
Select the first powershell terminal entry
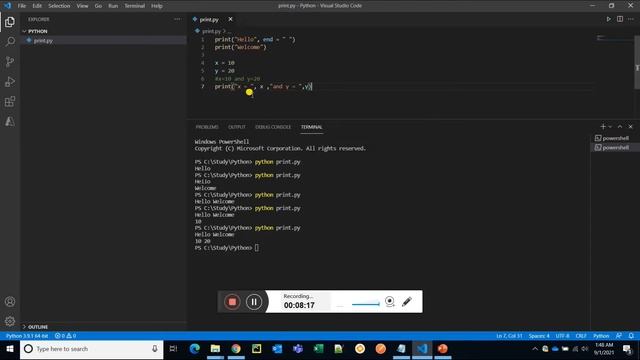pyautogui.click(x=615, y=138)
